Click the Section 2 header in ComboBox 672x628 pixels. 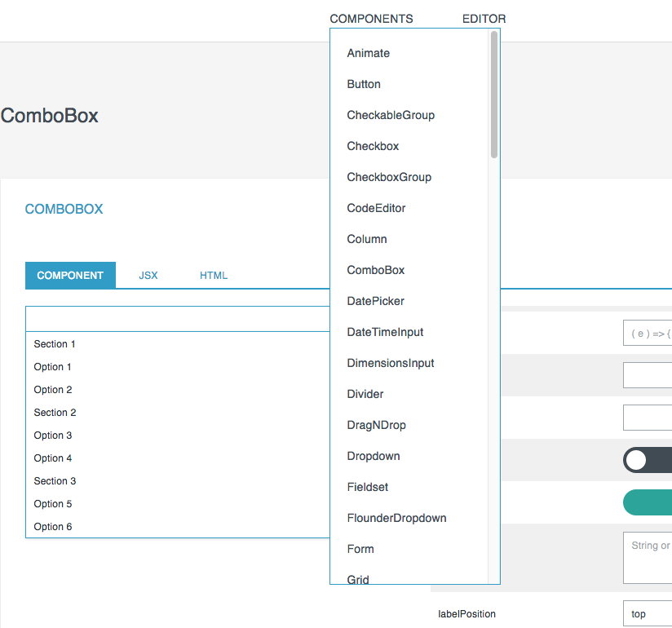click(x=178, y=413)
